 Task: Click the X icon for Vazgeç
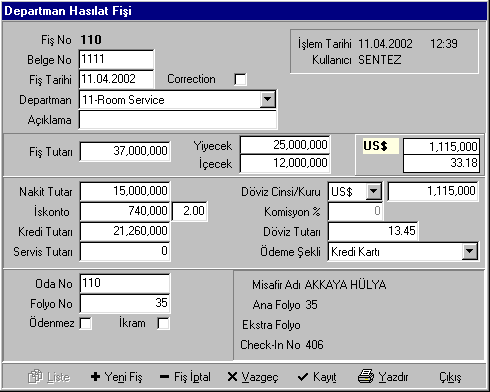232,377
